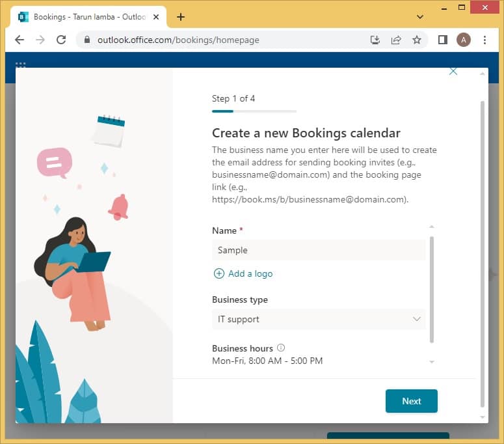Reload the Bookings page
This screenshot has height=444, width=504.
tap(61, 40)
